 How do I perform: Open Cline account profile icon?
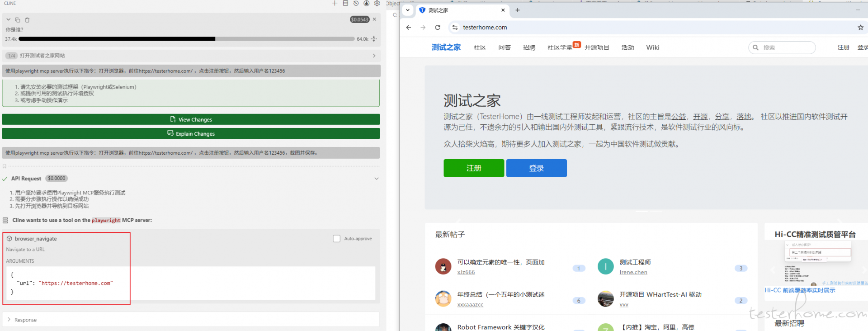367,3
